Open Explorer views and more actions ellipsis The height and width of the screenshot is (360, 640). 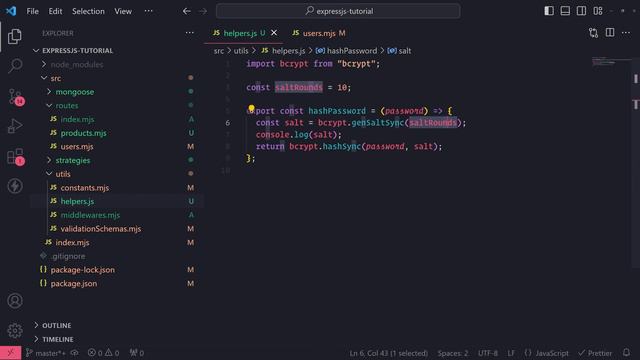point(189,33)
